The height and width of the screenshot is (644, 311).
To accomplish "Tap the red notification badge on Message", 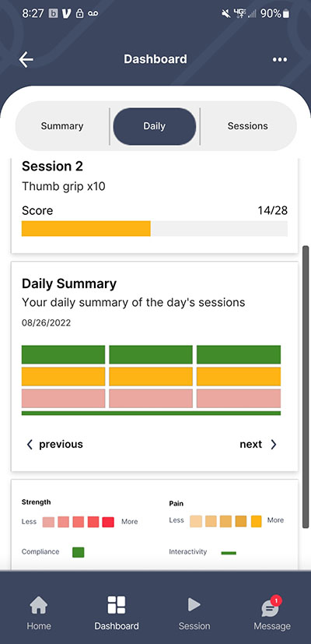I will click(x=276, y=600).
